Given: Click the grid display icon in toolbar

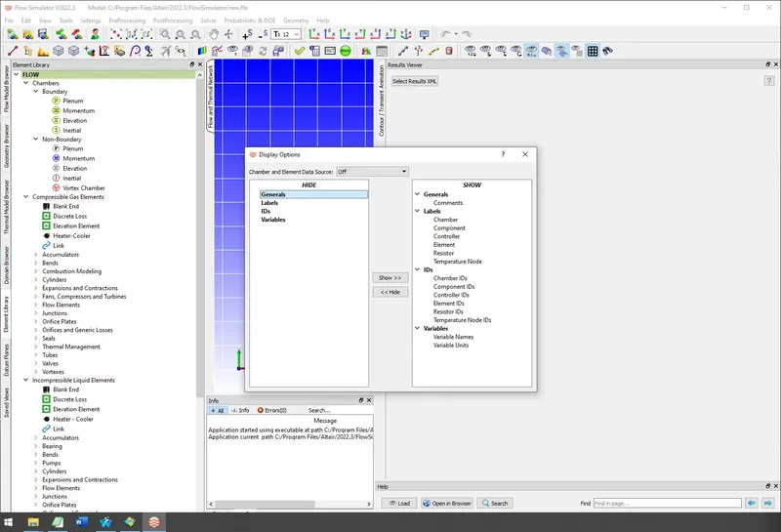Looking at the screenshot, I should click(593, 51).
